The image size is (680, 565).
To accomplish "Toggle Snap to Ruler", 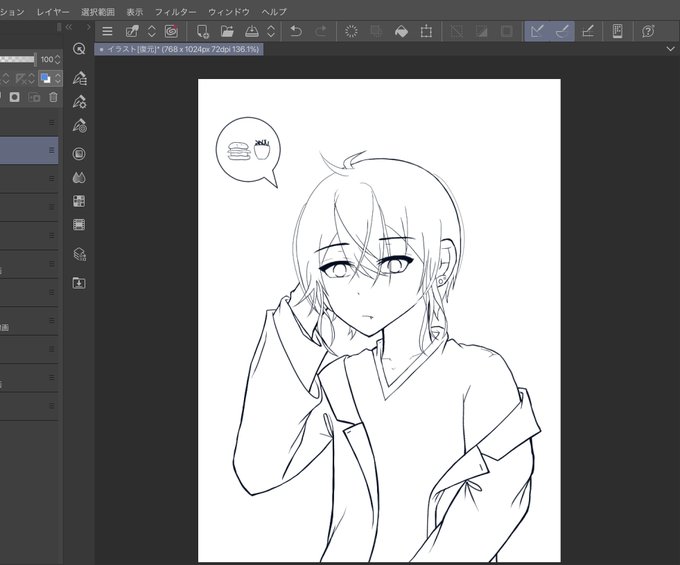I will point(537,31).
